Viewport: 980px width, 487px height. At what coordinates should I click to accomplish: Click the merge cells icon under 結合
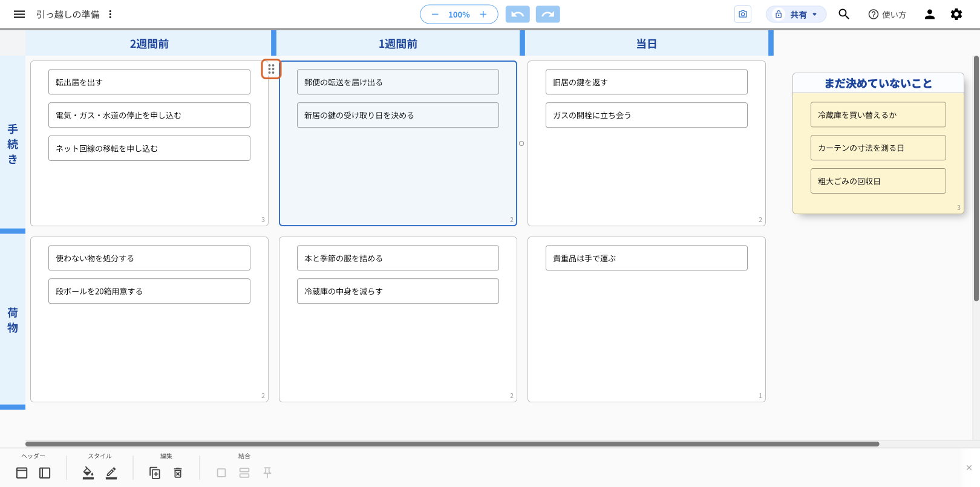click(221, 473)
